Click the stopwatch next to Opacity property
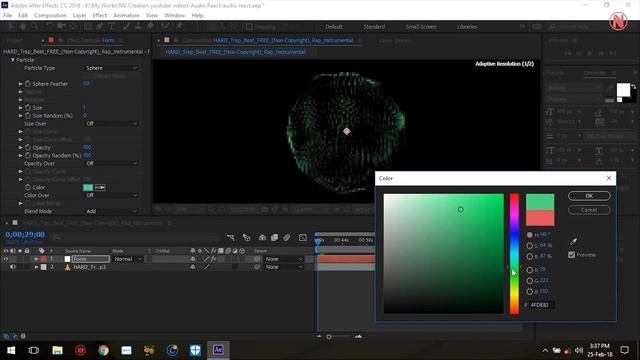Image resolution: width=640 pixels, height=360 pixels. [28, 147]
